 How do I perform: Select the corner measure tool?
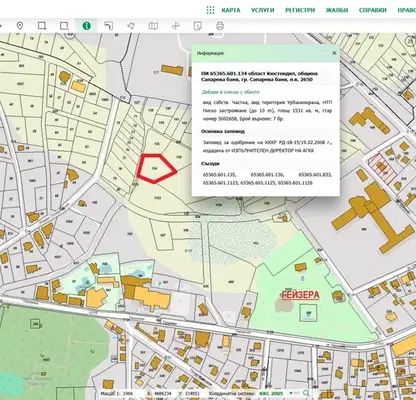[x=109, y=26]
